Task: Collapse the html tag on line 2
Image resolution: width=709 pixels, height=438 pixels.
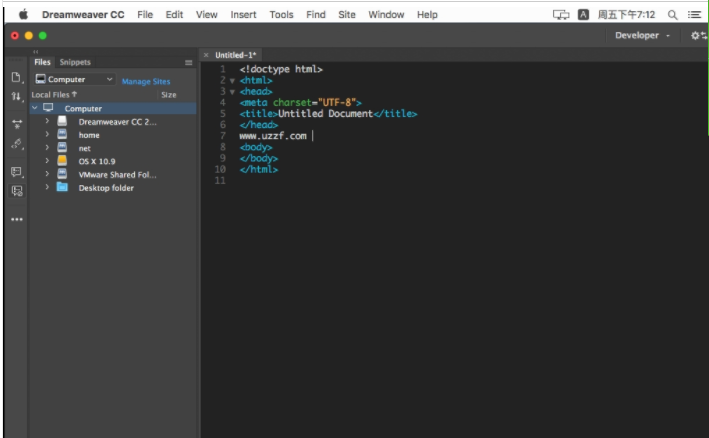Action: [x=232, y=80]
